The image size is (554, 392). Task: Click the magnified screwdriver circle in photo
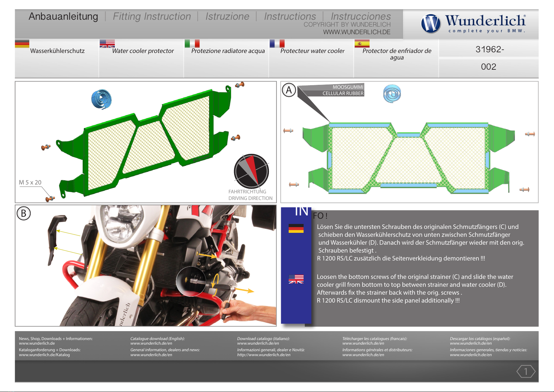[x=192, y=282]
